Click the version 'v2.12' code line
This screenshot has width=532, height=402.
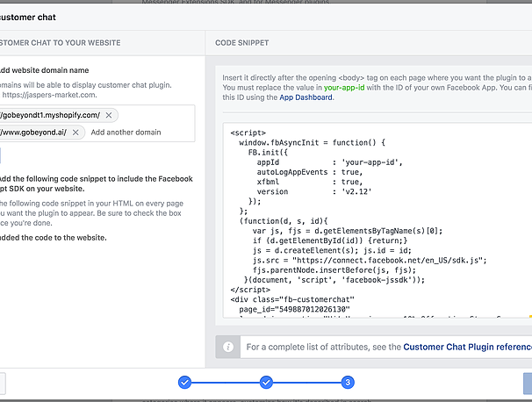click(x=314, y=191)
